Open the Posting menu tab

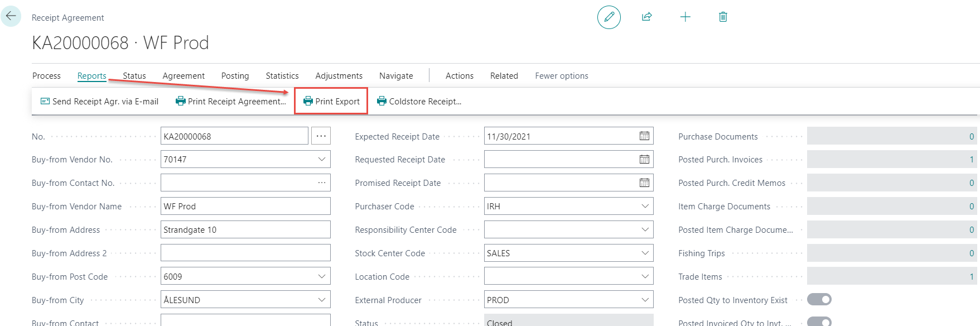click(235, 76)
